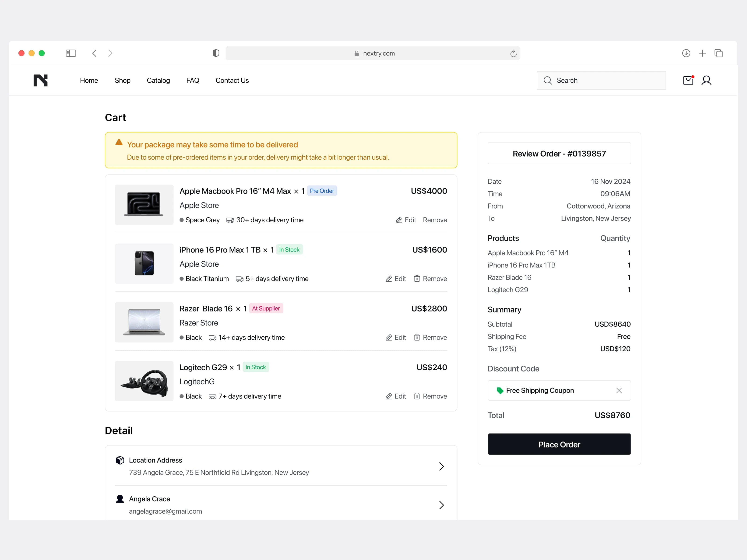Open the shopping cart icon
Viewport: 747px width, 560px height.
coord(688,80)
